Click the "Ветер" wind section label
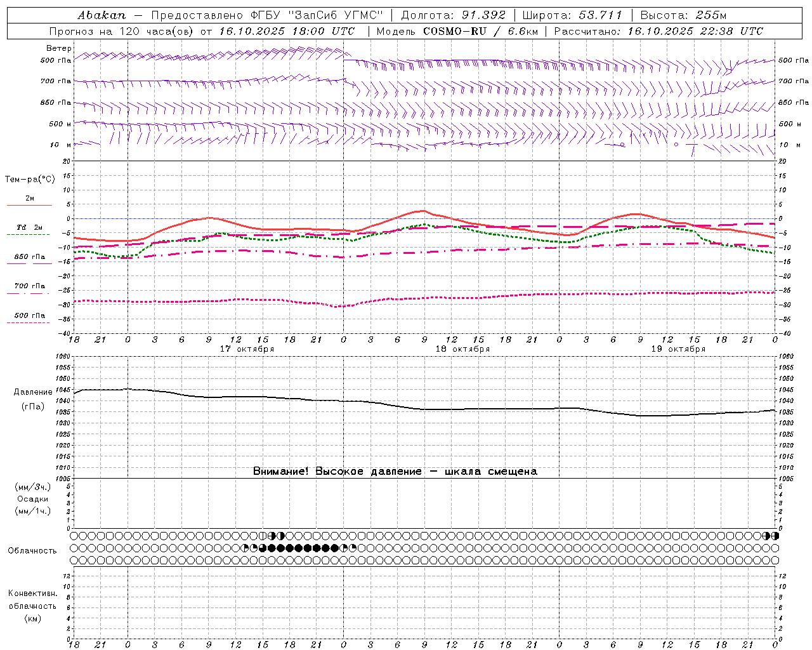Viewport: 812px width, 650px height. tap(59, 48)
